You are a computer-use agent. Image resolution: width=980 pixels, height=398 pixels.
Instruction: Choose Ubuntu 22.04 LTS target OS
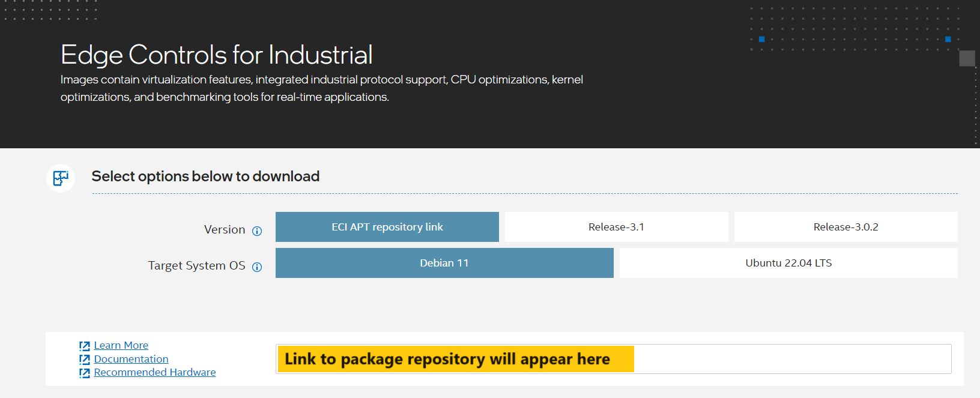[789, 263]
